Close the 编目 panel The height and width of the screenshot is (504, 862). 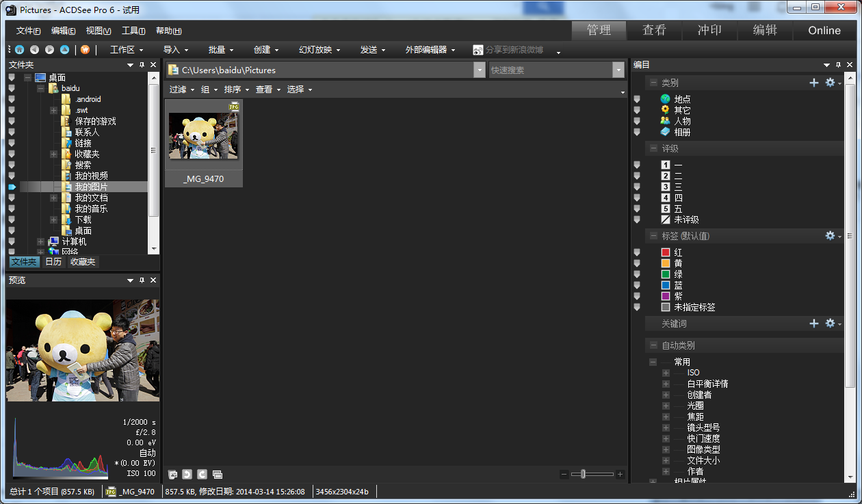850,65
